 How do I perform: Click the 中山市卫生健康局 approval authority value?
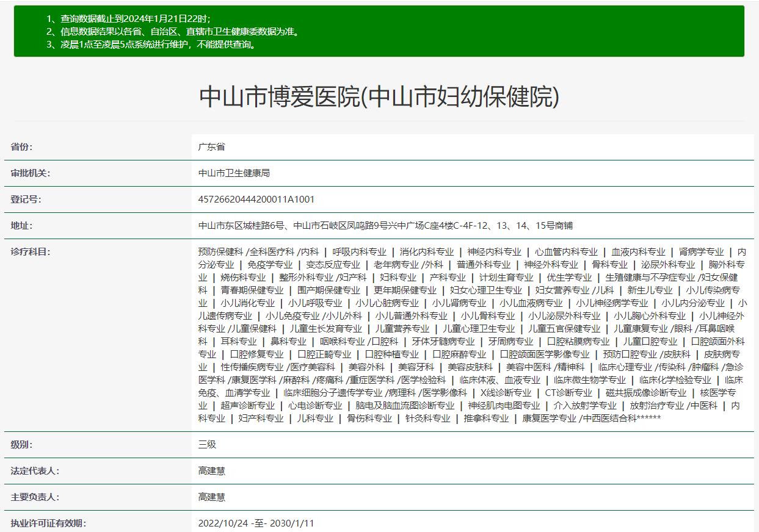(x=234, y=173)
